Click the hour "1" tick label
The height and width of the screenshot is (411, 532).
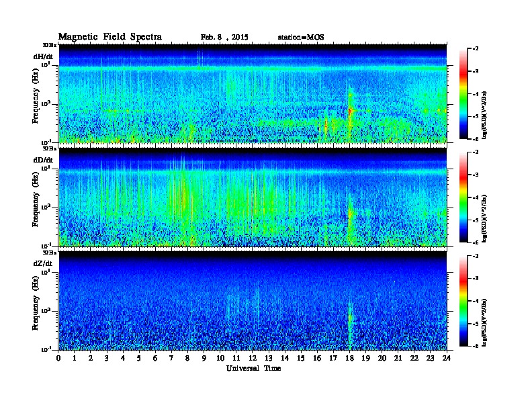[75, 359]
